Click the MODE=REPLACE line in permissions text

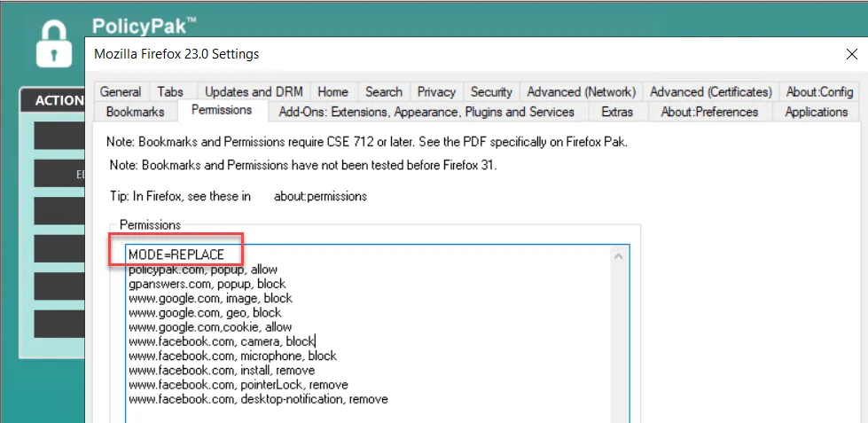click(176, 255)
